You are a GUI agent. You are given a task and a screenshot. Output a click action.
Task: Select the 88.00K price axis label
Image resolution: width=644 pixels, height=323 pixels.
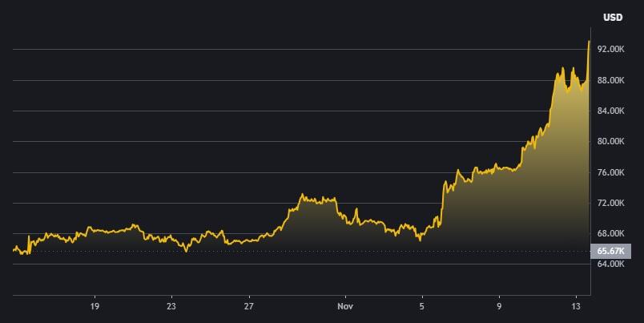(610, 80)
